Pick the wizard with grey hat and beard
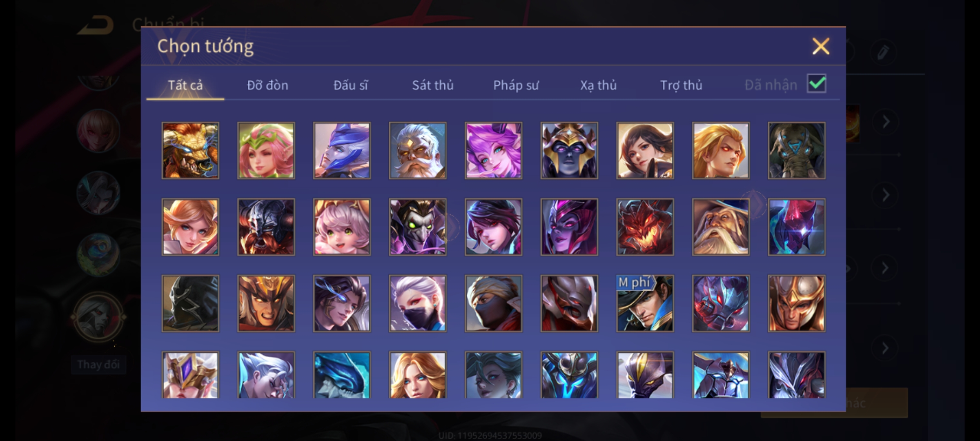The height and width of the screenshot is (441, 980). pos(721,227)
